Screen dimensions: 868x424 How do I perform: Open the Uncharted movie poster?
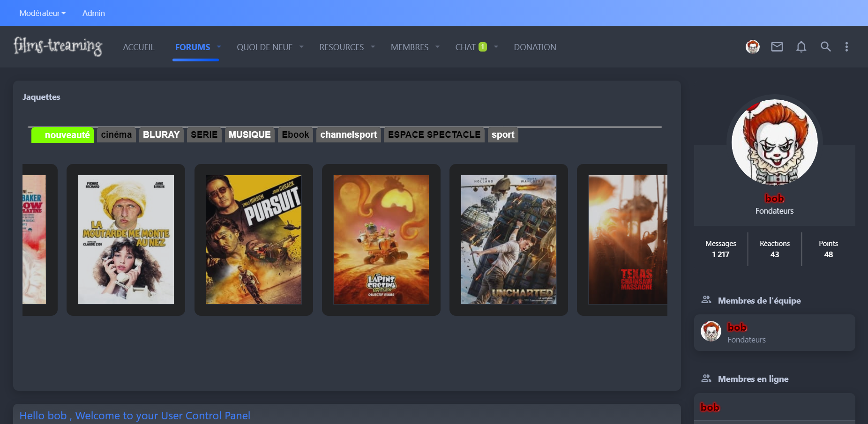(509, 239)
